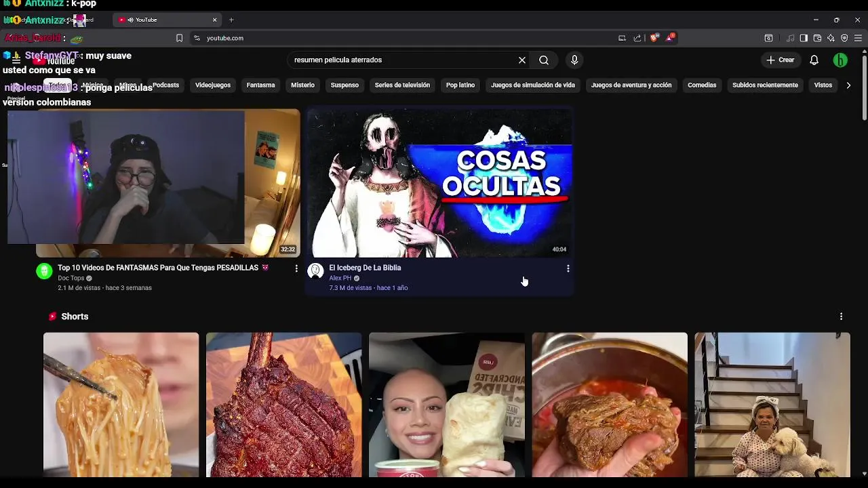Image resolution: width=868 pixels, height=488 pixels.
Task: Open options menu for Iceberg De La Biblia
Action: click(x=568, y=268)
